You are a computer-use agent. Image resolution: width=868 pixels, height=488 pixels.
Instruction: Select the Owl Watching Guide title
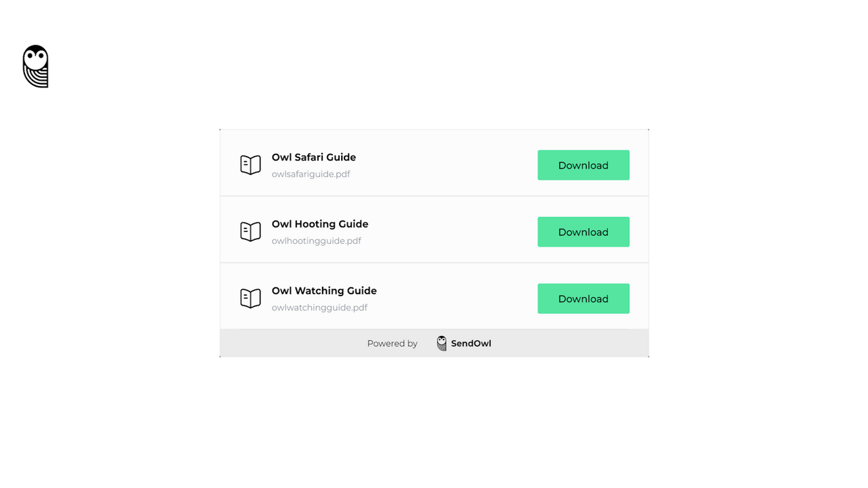point(323,290)
